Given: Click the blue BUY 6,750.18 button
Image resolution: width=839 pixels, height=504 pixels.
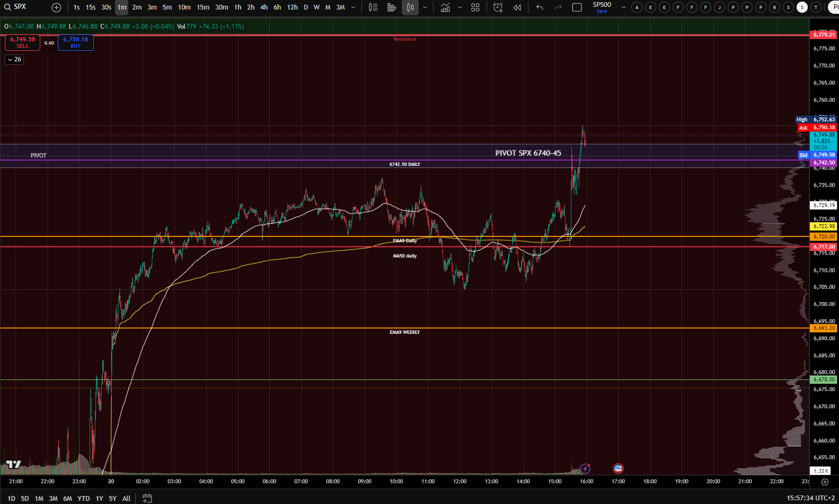Looking at the screenshot, I should 75,42.
